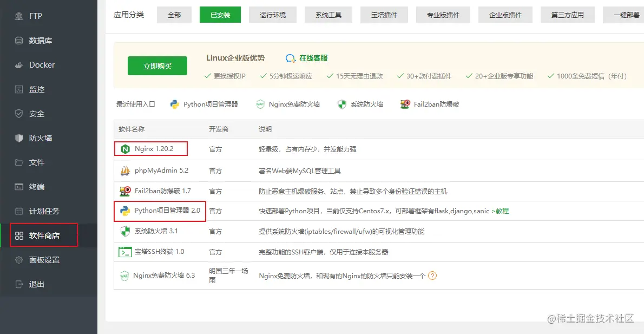This screenshot has width=644, height=334.
Task: Click the software store (软件商店) grid icon
Action: click(19, 235)
